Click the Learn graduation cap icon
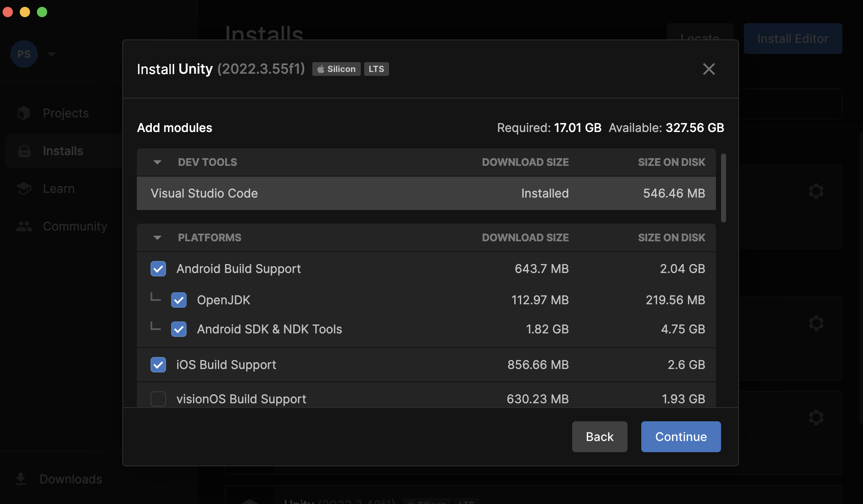The height and width of the screenshot is (504, 863). coord(24,189)
